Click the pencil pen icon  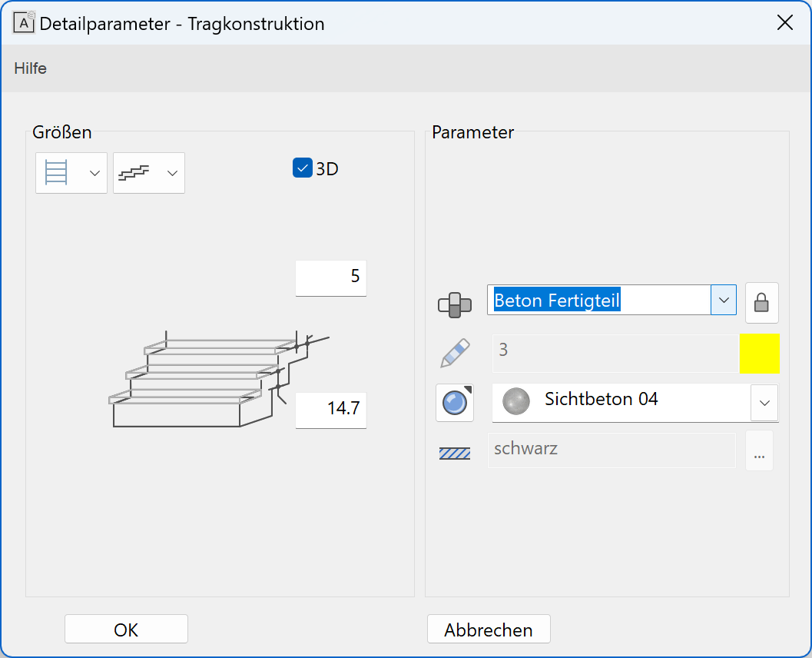(x=455, y=353)
